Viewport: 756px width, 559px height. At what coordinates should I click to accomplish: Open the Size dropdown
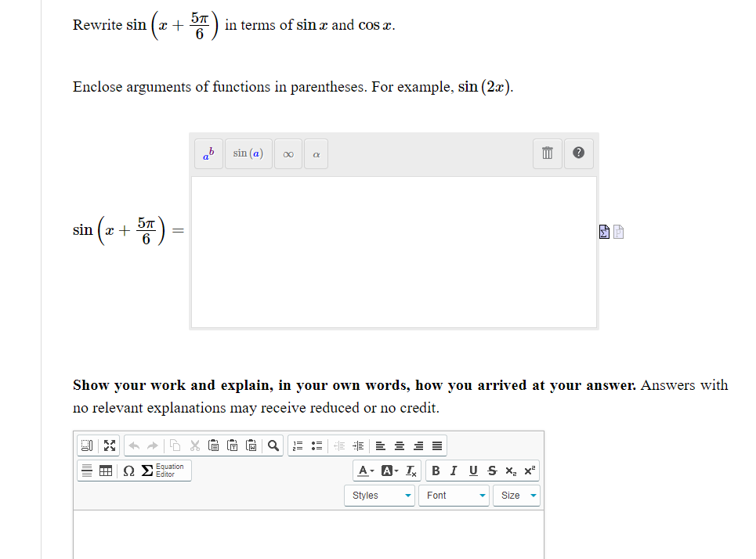coord(516,495)
